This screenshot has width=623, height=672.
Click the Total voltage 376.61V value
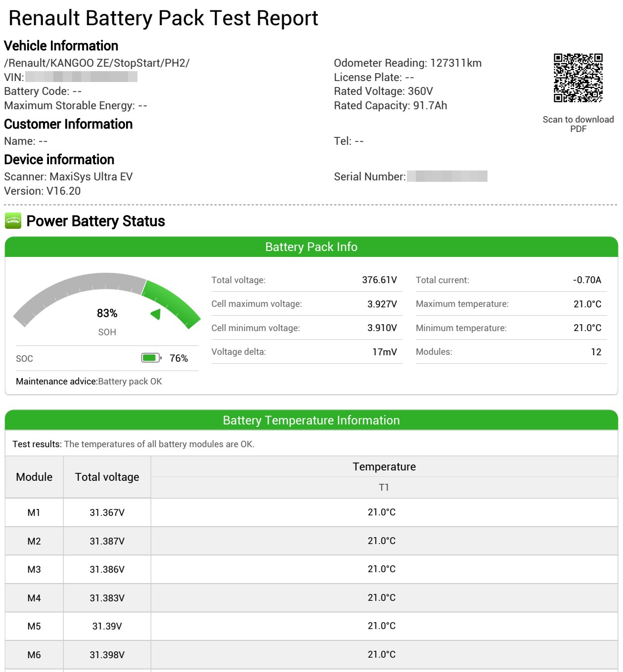coord(380,280)
